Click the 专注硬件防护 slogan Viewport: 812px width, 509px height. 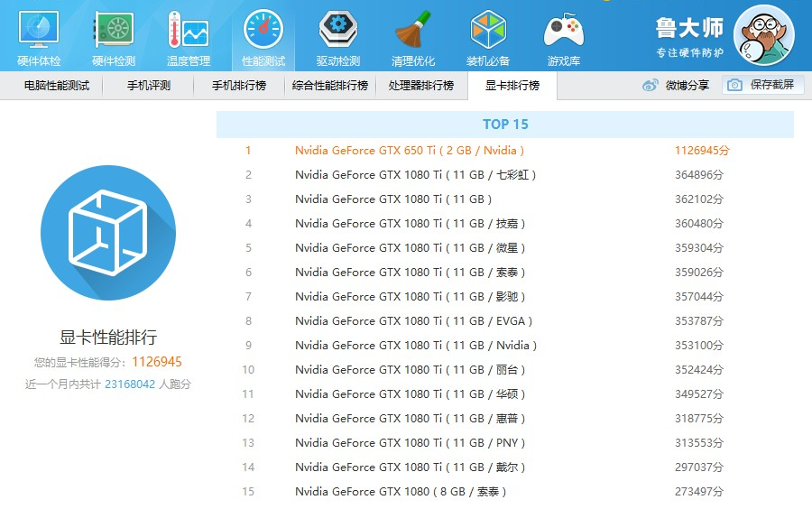689,52
